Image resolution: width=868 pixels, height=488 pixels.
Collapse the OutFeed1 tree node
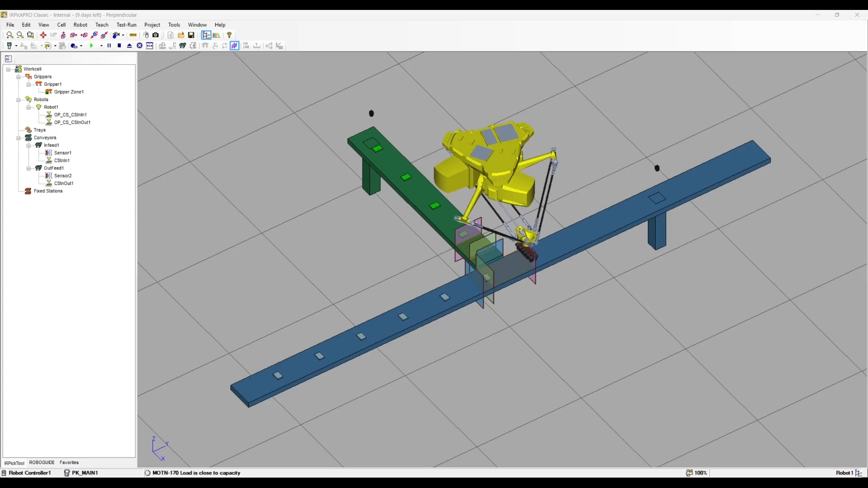[28, 168]
